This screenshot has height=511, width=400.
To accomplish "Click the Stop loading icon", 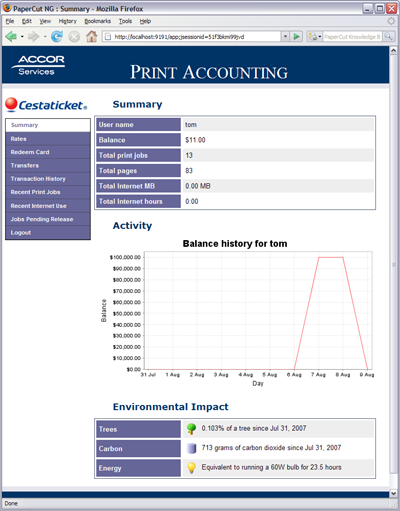I will click(74, 36).
